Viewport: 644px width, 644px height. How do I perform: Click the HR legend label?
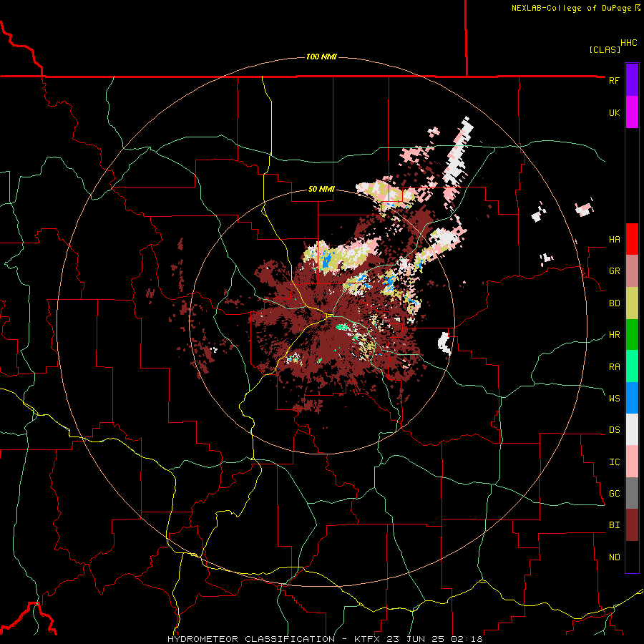(614, 335)
